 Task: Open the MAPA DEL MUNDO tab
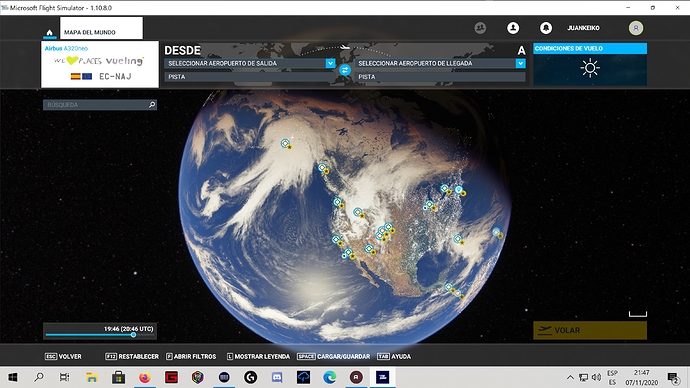[101, 28]
